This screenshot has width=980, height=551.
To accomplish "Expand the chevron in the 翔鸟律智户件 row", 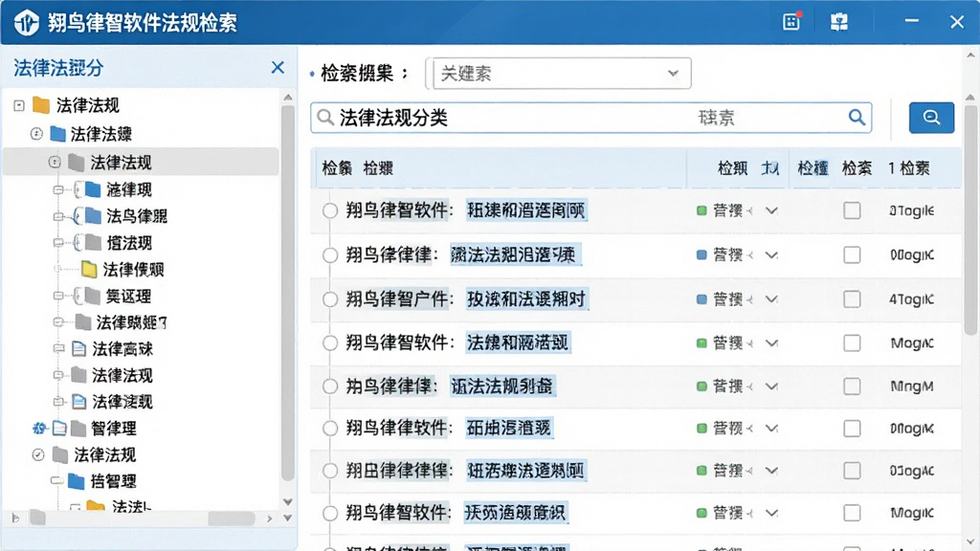I will (772, 299).
